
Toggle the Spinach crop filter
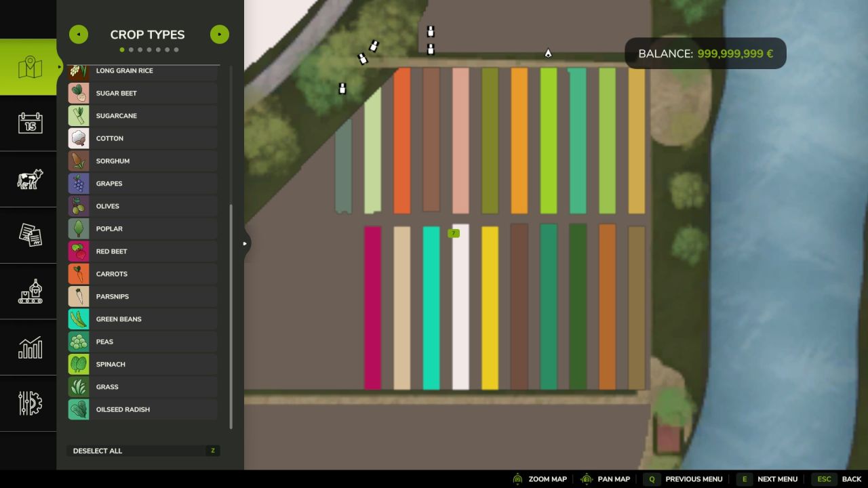[142, 364]
